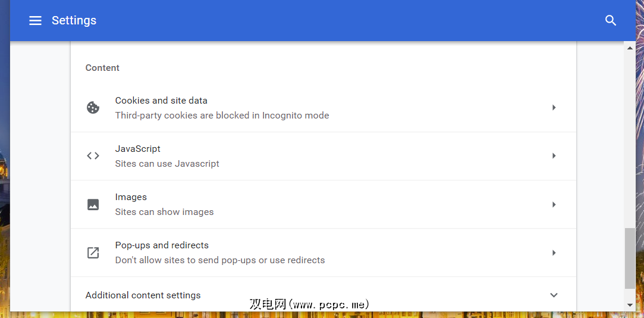
Task: Click the search settings magnifier icon
Action: click(610, 21)
